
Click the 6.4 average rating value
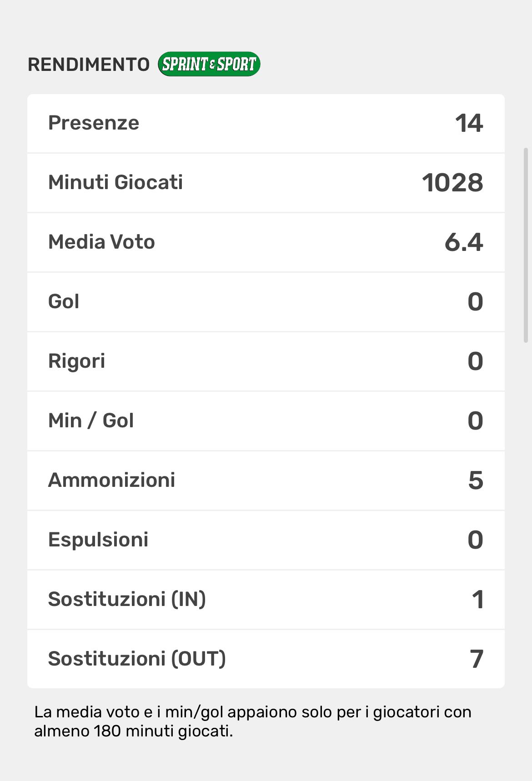pos(463,242)
